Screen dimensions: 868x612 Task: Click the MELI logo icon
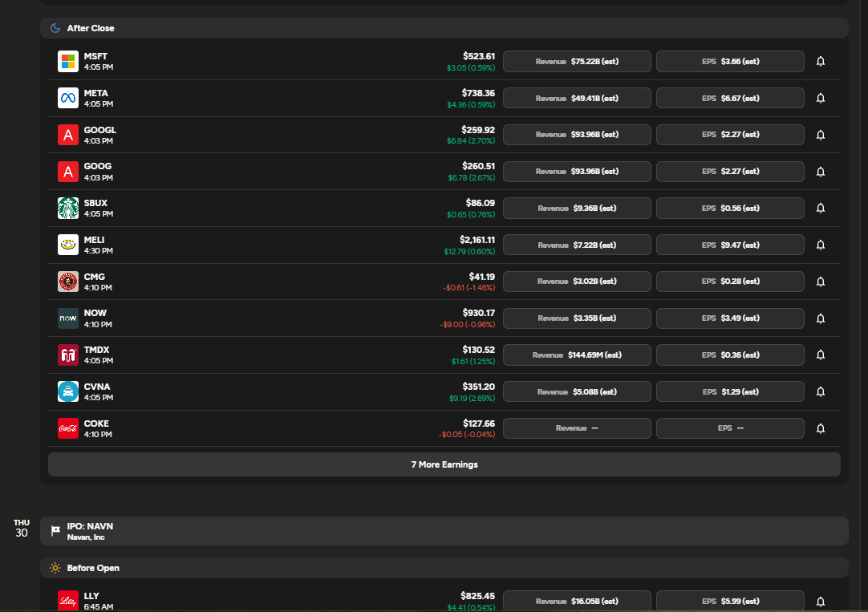coord(68,245)
